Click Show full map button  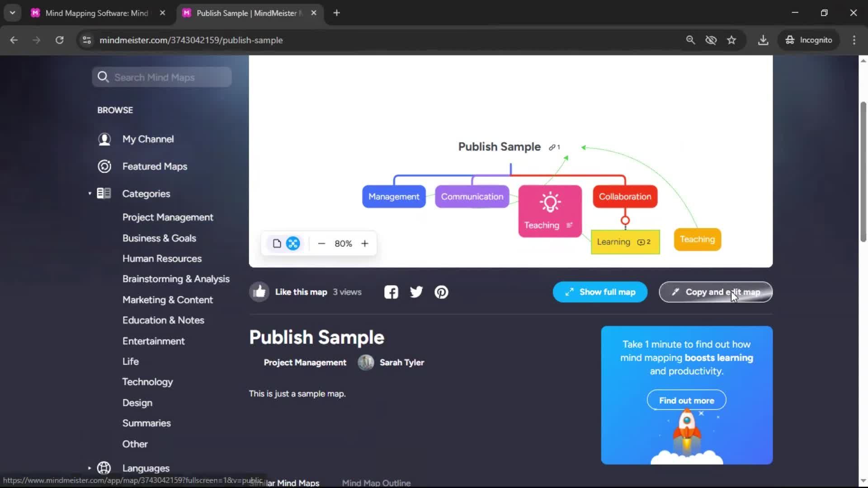600,292
